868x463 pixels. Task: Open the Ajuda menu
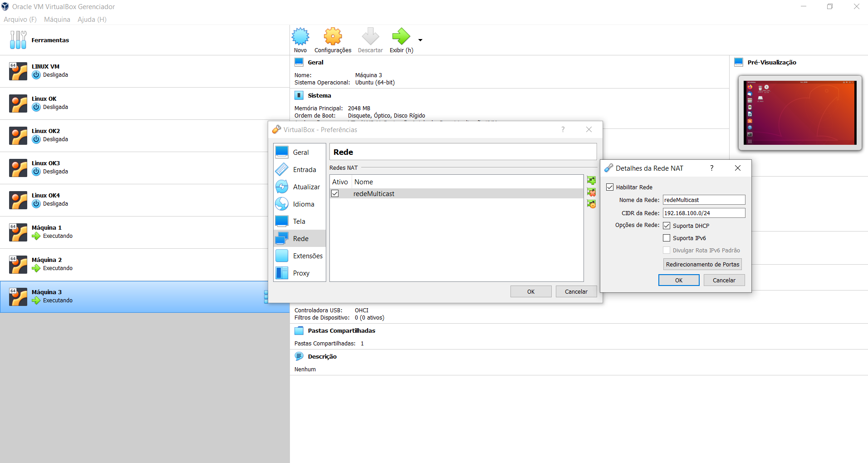pyautogui.click(x=92, y=20)
